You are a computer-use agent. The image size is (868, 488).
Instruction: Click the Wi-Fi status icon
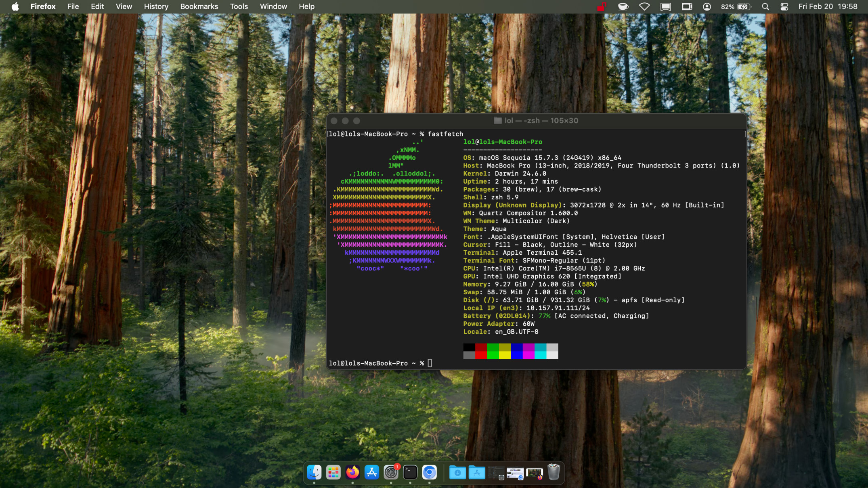[x=644, y=6]
